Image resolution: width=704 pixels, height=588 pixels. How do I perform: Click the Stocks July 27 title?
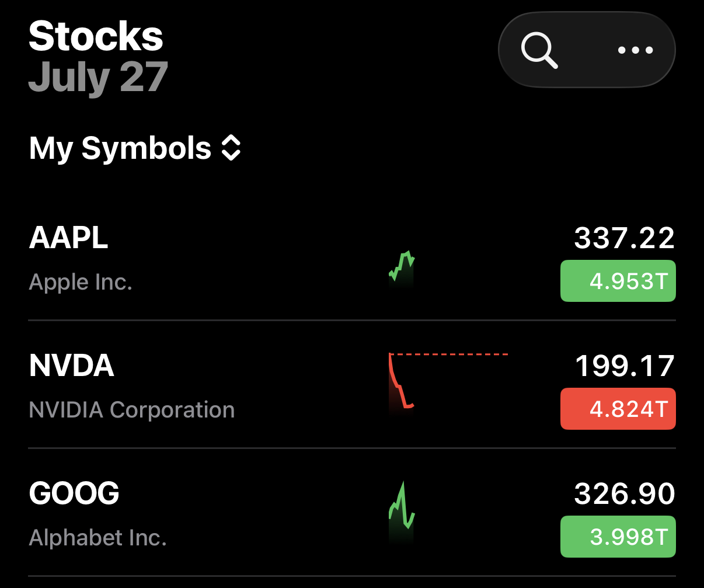pos(99,57)
